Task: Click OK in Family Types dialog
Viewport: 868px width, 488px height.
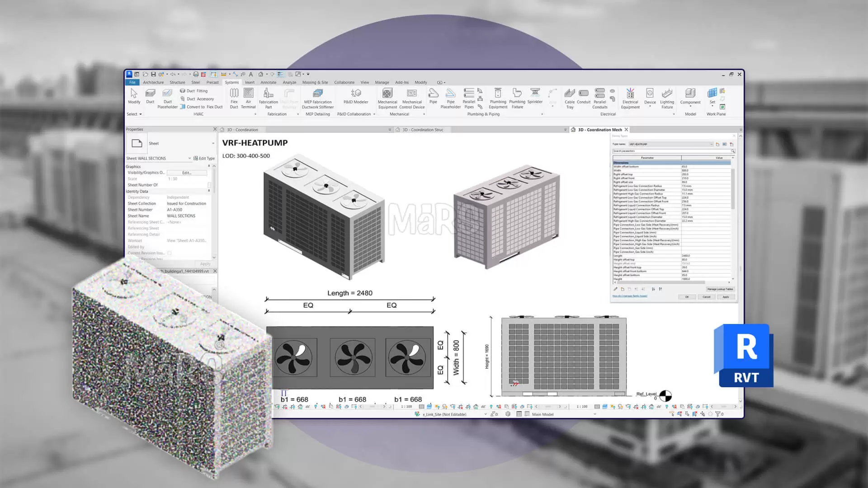Action: (687, 297)
